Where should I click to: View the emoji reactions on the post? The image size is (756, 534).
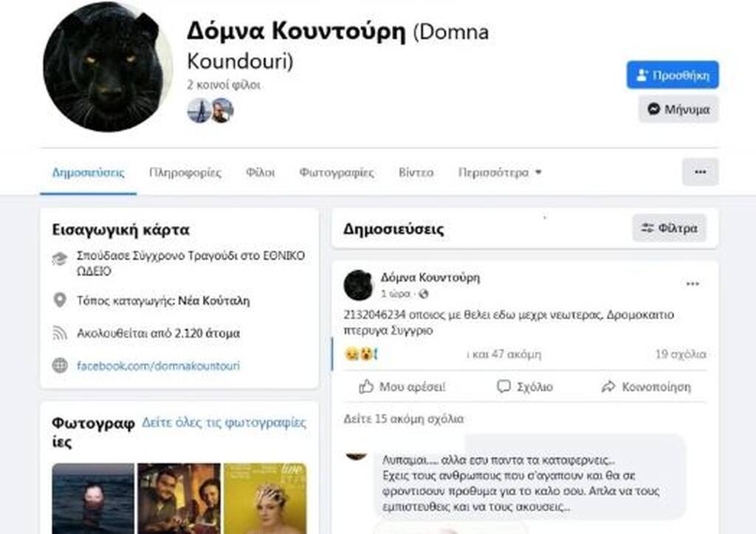361,354
